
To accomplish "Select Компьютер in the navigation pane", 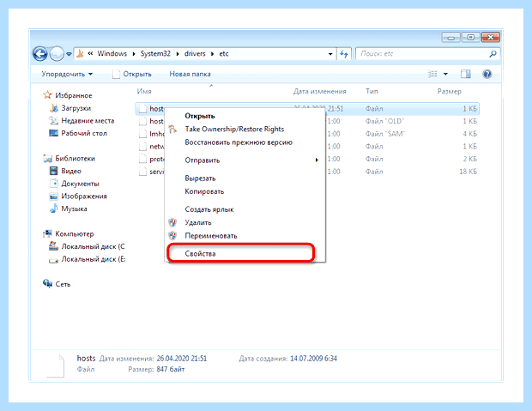I will point(75,234).
